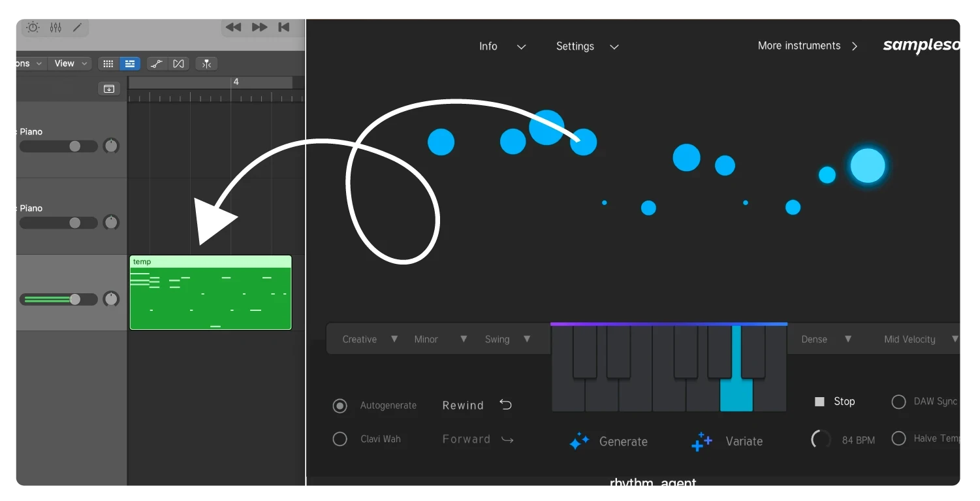Select the pencil editors icon
980x501 pixels.
[x=77, y=27]
